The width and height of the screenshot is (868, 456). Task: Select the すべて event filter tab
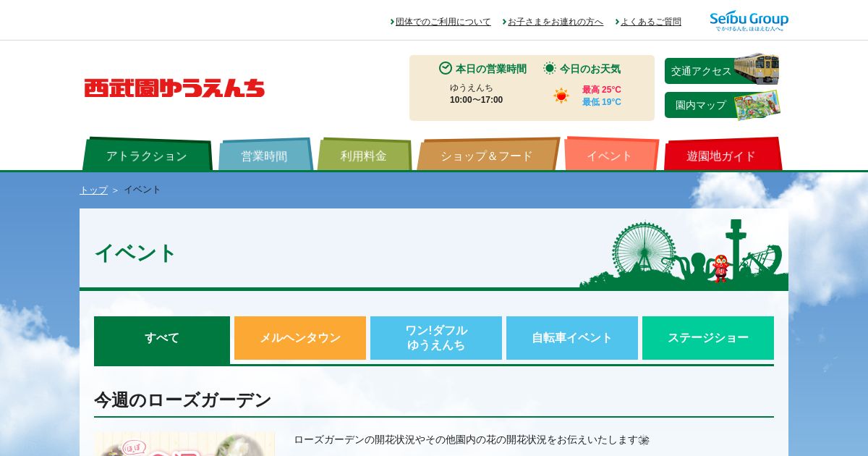click(x=162, y=340)
